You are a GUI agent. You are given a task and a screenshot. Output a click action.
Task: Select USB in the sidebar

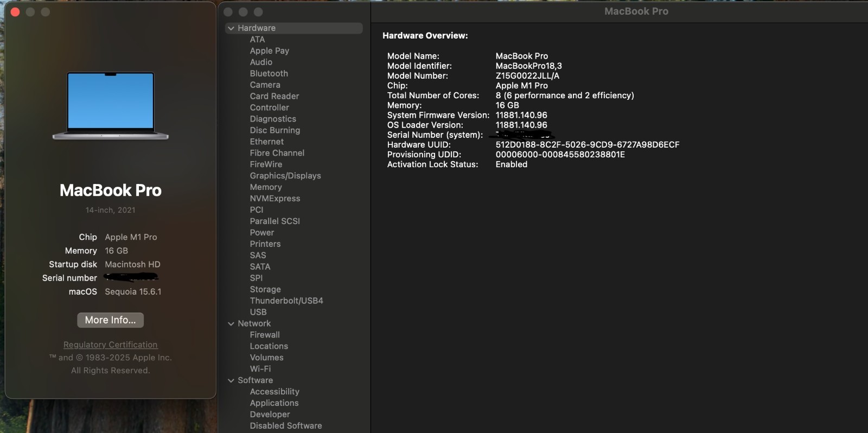coord(258,313)
